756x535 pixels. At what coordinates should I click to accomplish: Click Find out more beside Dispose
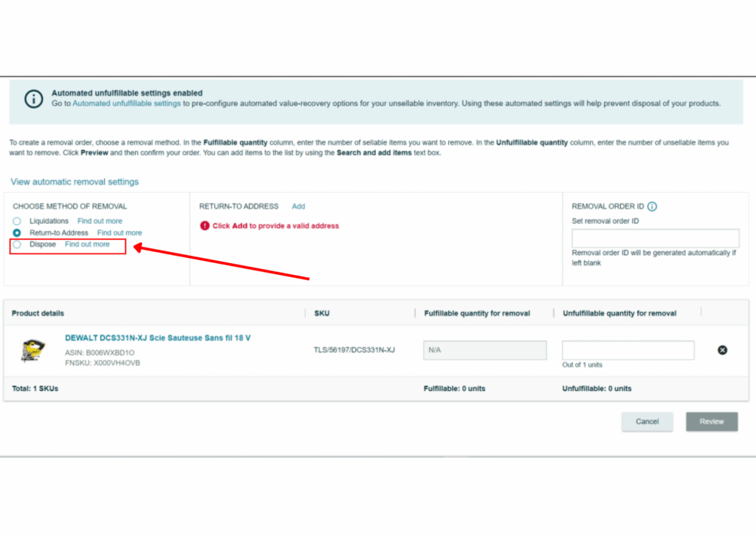tap(87, 244)
